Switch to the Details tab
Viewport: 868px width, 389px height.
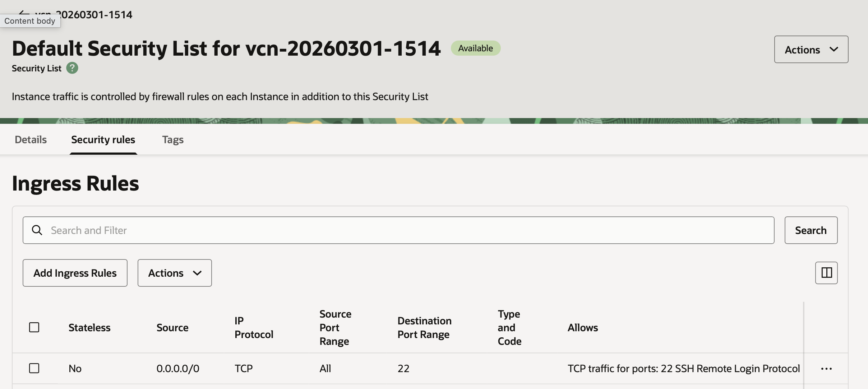coord(31,140)
